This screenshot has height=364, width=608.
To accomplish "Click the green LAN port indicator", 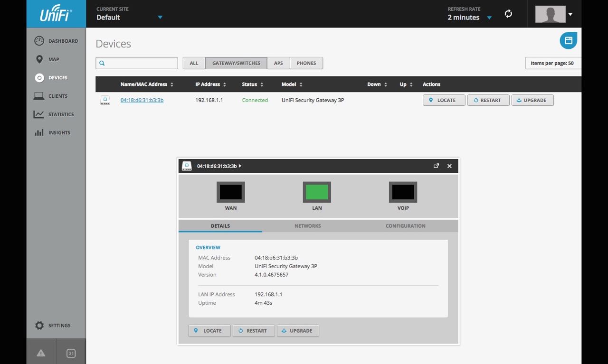I will (317, 192).
